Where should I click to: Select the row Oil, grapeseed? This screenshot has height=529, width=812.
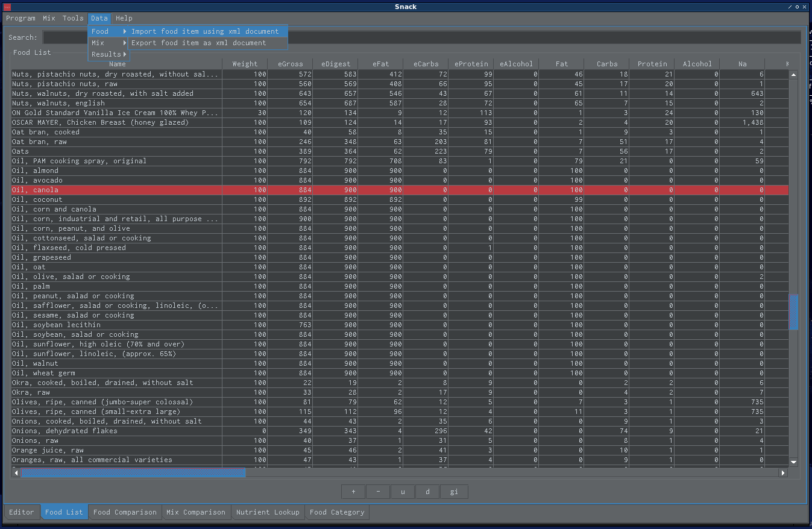coord(400,257)
